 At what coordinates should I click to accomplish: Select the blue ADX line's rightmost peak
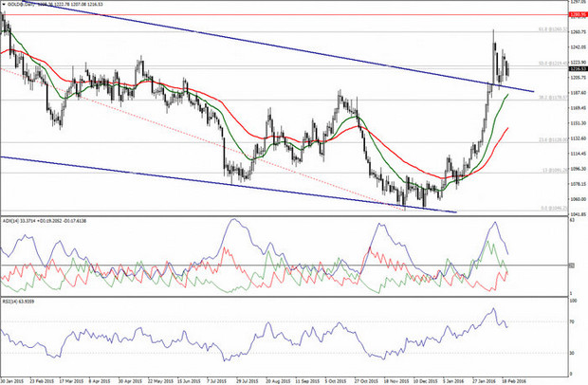[493, 224]
